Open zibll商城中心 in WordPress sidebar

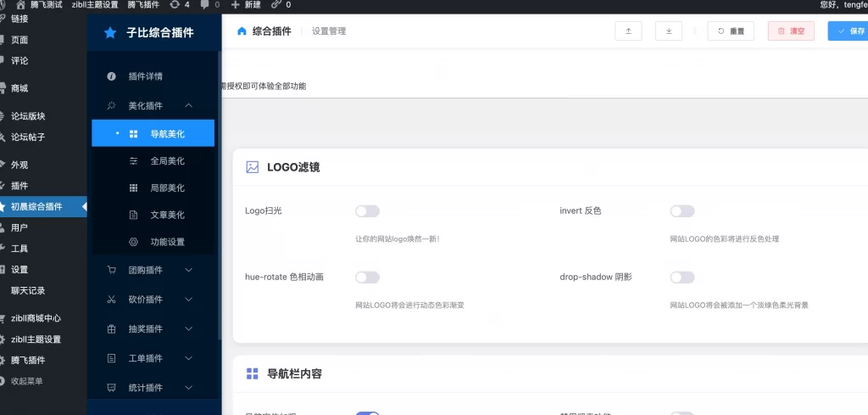[36, 318]
